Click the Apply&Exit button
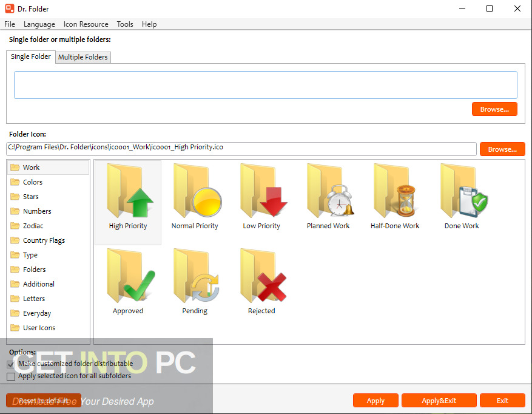Viewport: 532px width, 414px height. (x=439, y=401)
